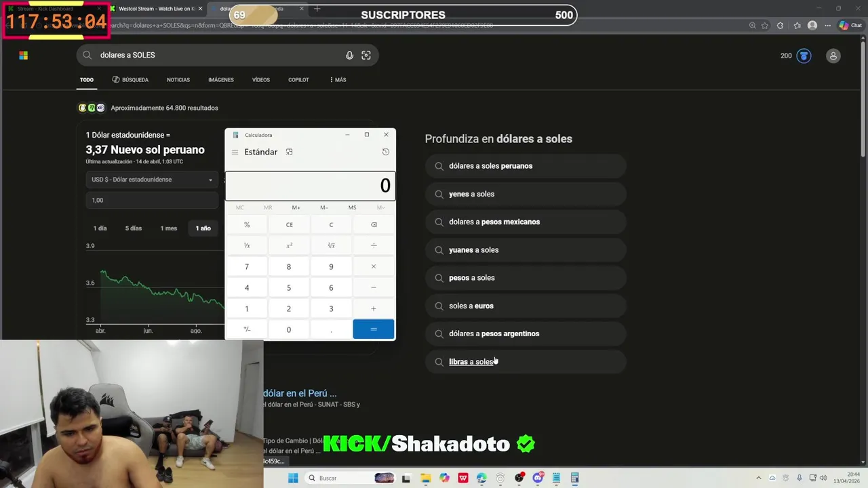Select the NOTICIAS search tab
868x488 pixels.
point(178,80)
